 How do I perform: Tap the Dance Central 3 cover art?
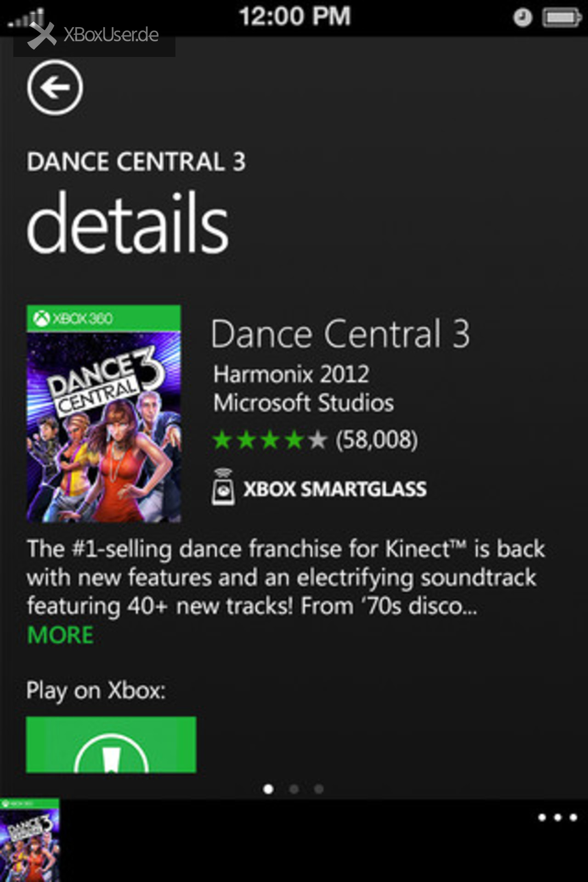104,414
